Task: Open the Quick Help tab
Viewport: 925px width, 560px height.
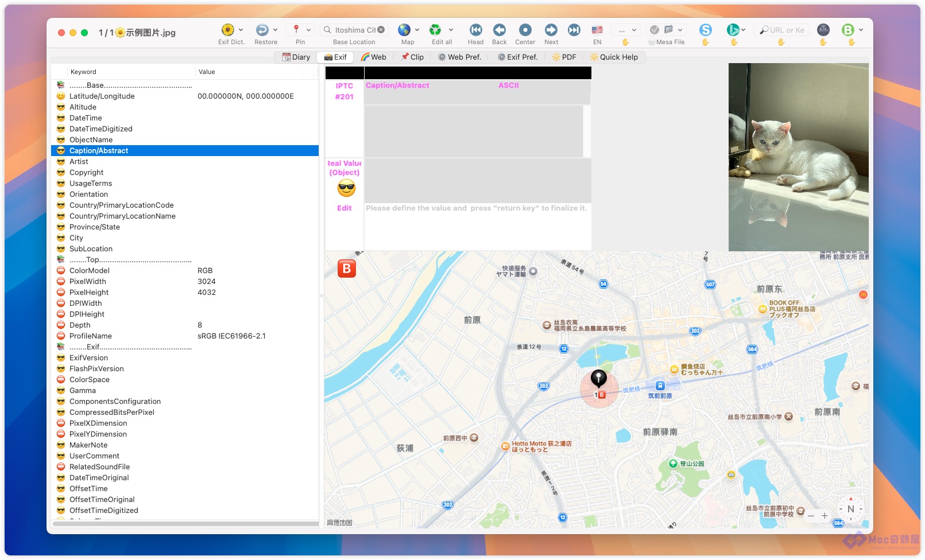Action: [614, 57]
